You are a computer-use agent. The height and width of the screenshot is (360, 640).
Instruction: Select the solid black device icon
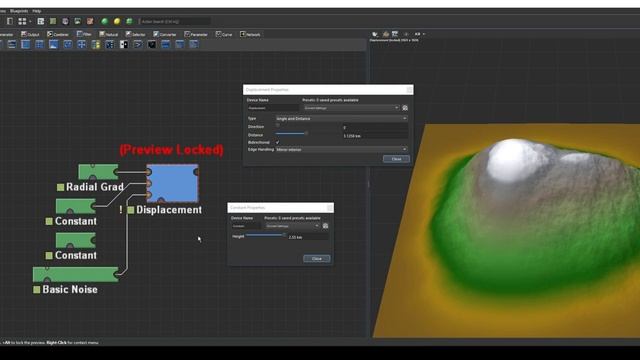151,44
